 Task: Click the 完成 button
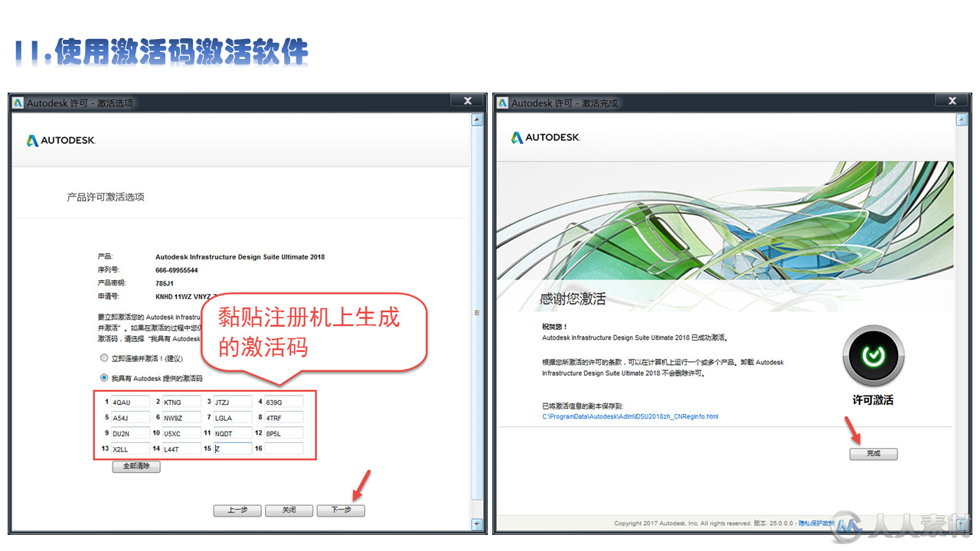874,454
